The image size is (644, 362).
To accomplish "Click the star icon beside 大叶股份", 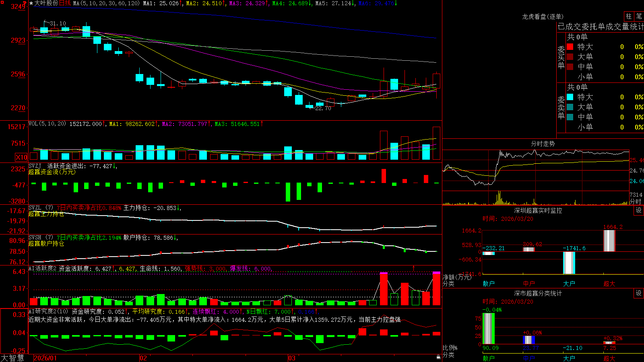I will click(x=31, y=3).
